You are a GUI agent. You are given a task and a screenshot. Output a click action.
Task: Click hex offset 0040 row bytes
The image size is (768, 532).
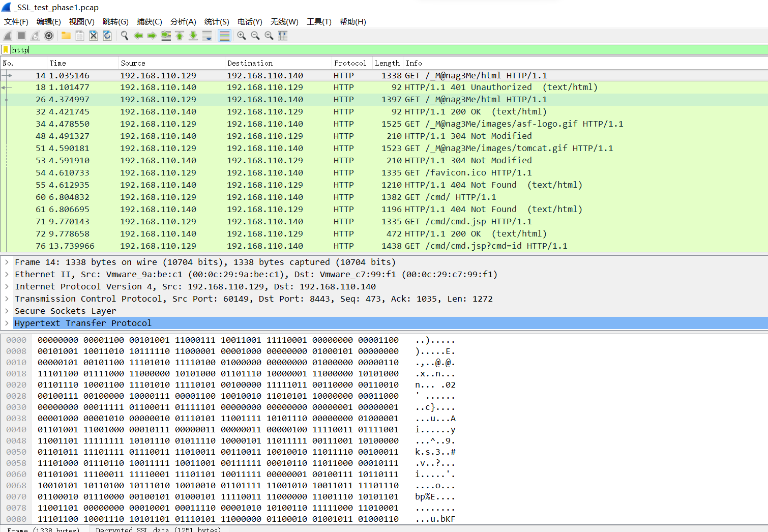[218, 430]
